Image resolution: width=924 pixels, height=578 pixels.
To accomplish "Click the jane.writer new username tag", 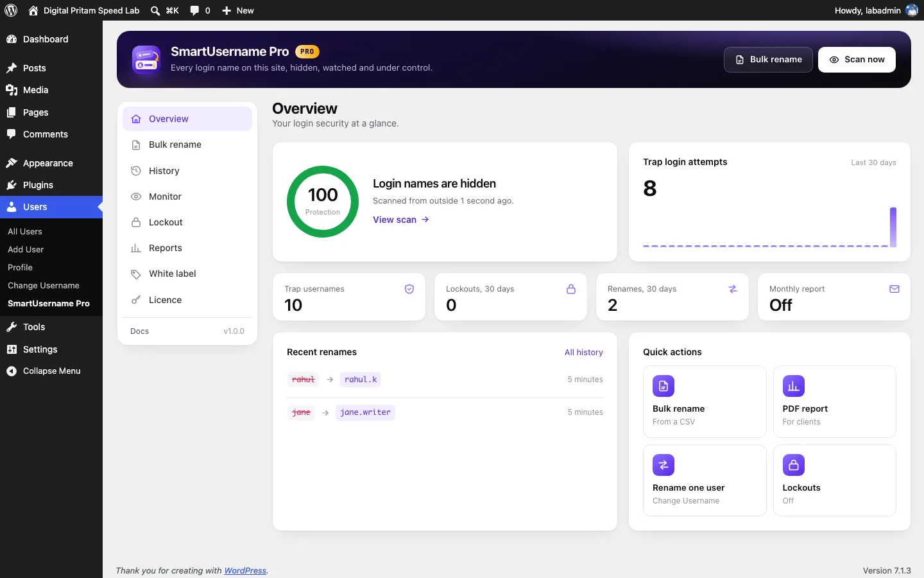I will tap(365, 412).
